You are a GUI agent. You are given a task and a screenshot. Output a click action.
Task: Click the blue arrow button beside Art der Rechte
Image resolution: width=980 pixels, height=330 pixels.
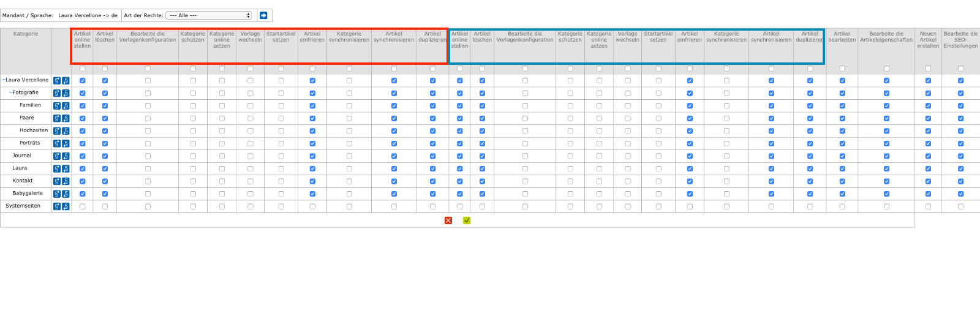click(x=263, y=15)
